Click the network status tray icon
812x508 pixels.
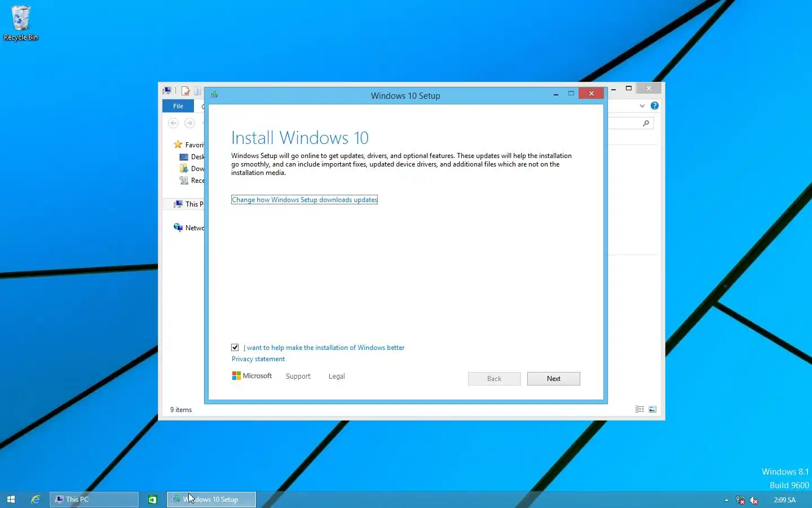click(740, 500)
